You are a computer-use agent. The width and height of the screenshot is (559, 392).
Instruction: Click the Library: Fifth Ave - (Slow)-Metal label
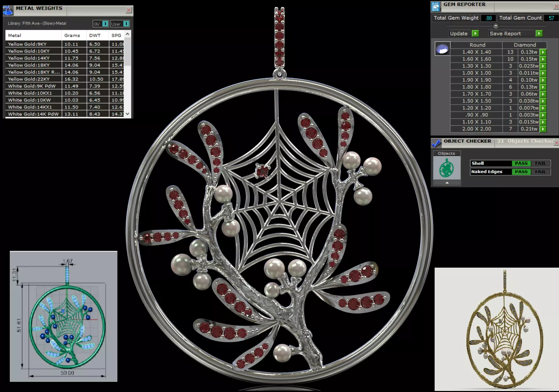click(37, 23)
